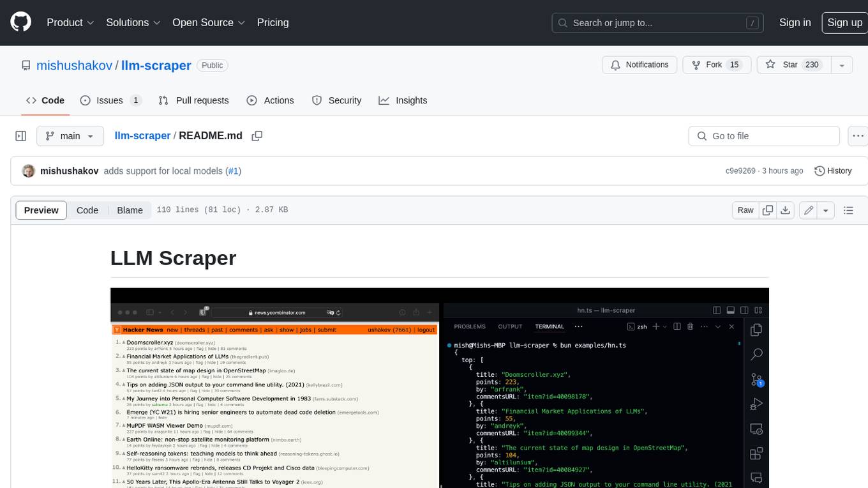Viewport: 868px width, 488px height.
Task: Open the Raw file view
Action: (745, 210)
